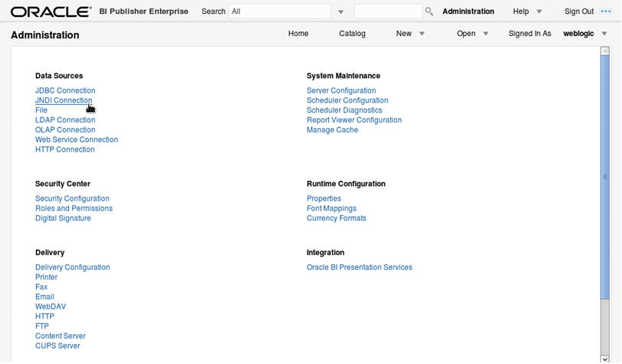Expand the New menu arrow

[422, 34]
